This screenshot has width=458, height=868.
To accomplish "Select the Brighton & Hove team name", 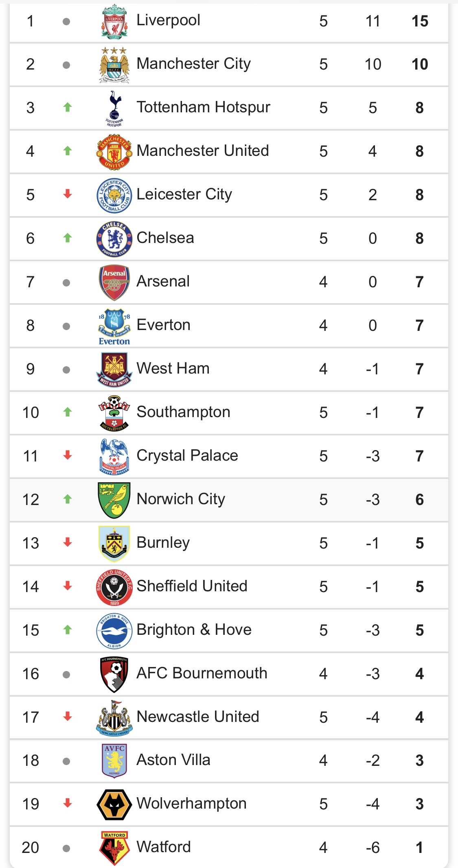I will (x=194, y=630).
